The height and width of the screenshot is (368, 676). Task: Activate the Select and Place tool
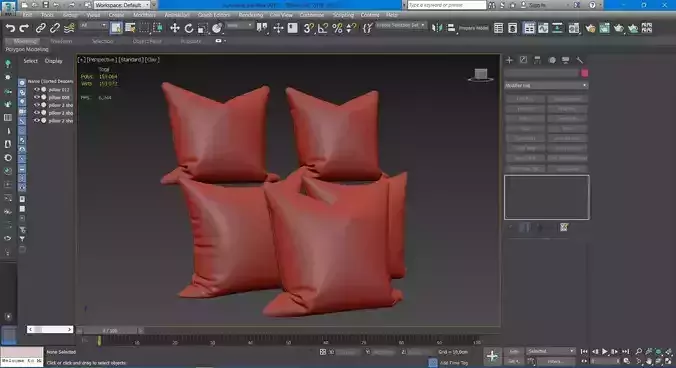(217, 28)
